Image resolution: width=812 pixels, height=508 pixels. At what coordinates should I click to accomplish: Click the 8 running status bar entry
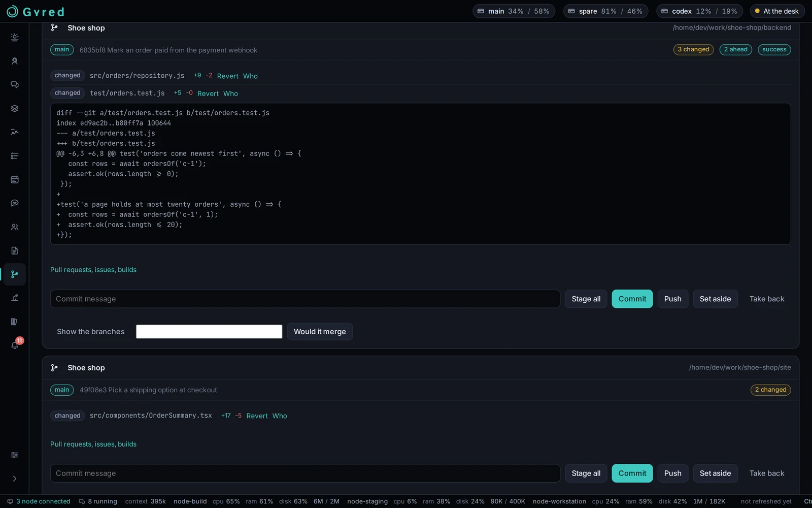98,501
